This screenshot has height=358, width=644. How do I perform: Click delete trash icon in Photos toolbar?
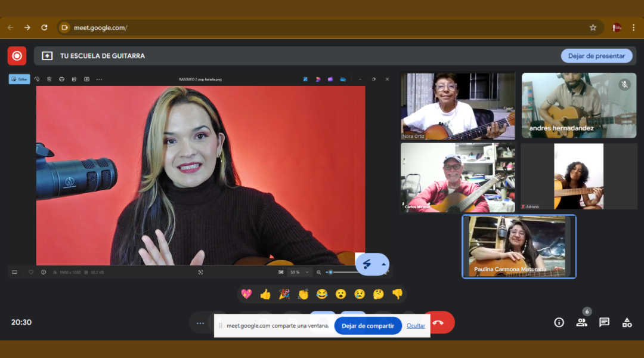(49, 79)
